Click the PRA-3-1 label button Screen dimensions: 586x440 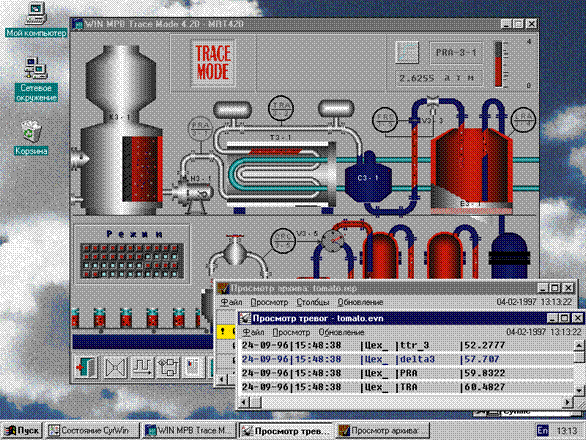456,53
